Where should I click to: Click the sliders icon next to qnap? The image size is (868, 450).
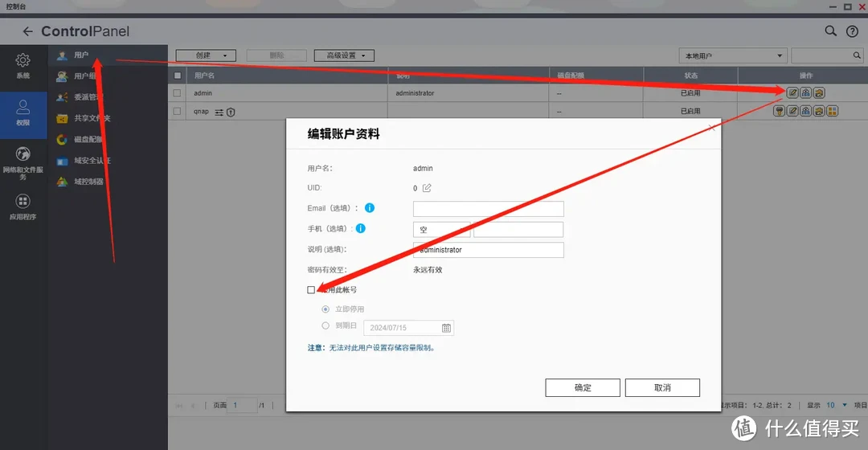(x=219, y=112)
